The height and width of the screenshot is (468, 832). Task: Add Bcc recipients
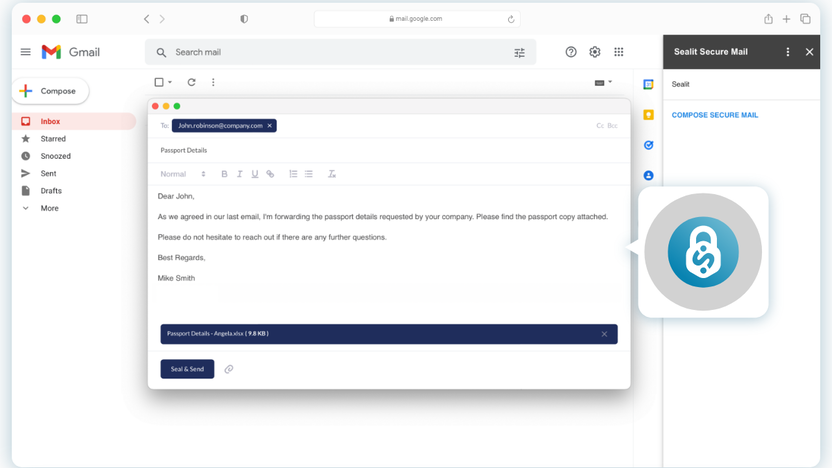612,126
